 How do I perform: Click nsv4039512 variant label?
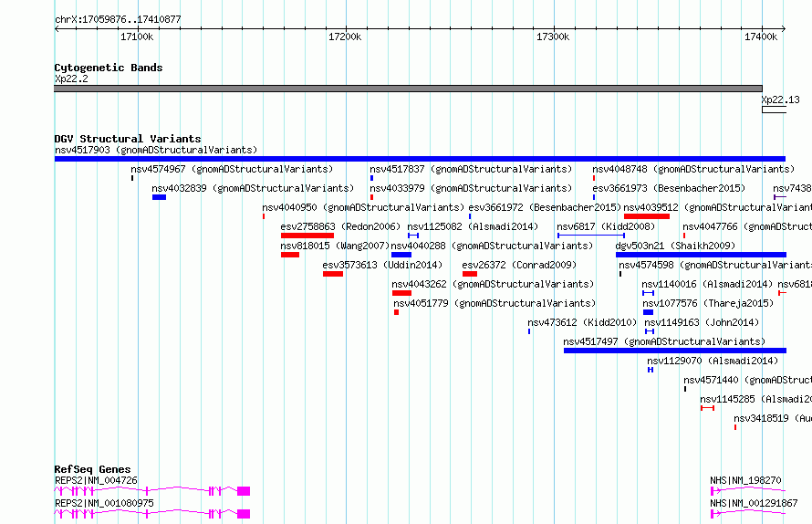[x=718, y=207]
